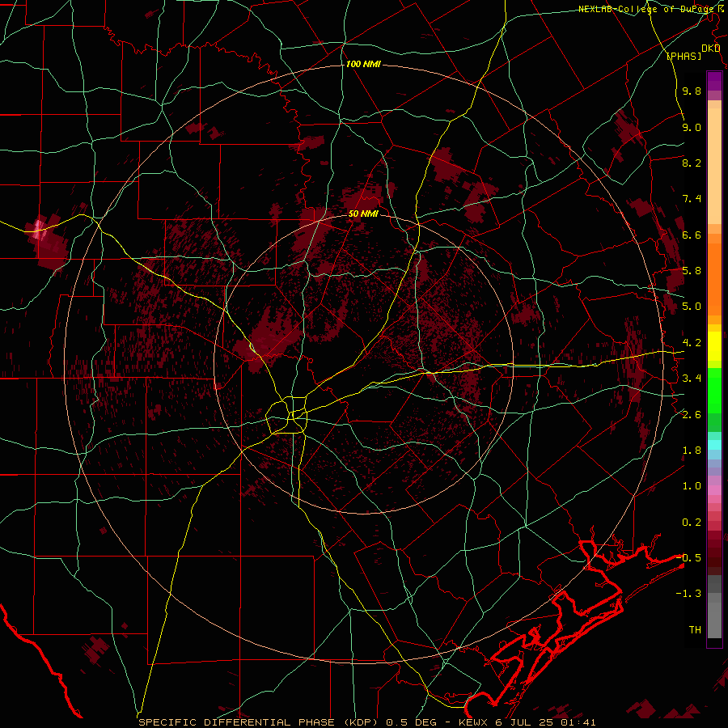Click the 4.2 legend value
Image resolution: width=728 pixels, height=728 pixels.
coord(692,343)
